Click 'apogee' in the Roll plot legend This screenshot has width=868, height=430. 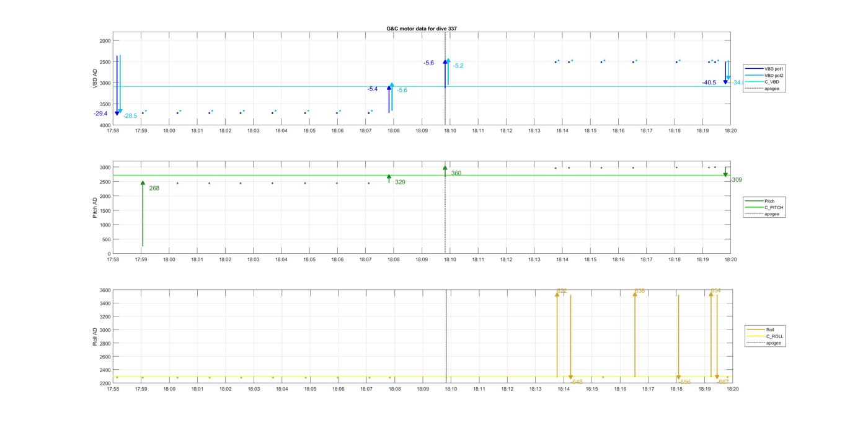pos(774,343)
